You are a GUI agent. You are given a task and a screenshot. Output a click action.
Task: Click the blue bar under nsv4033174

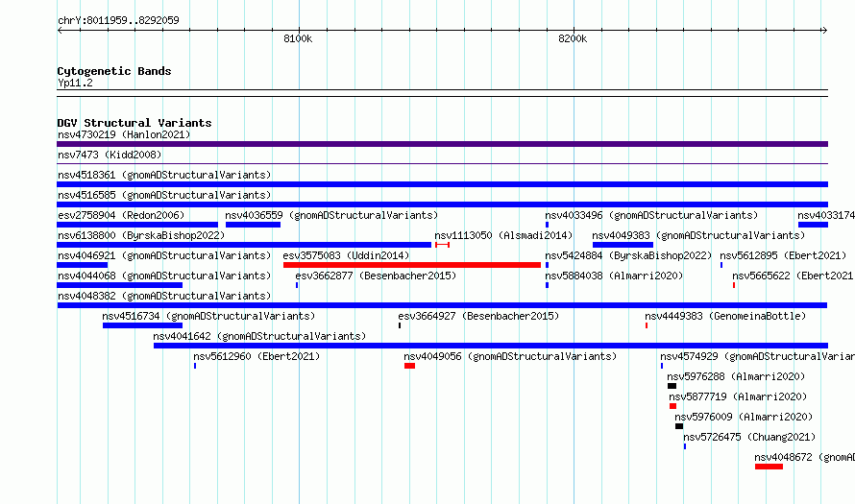813,225
